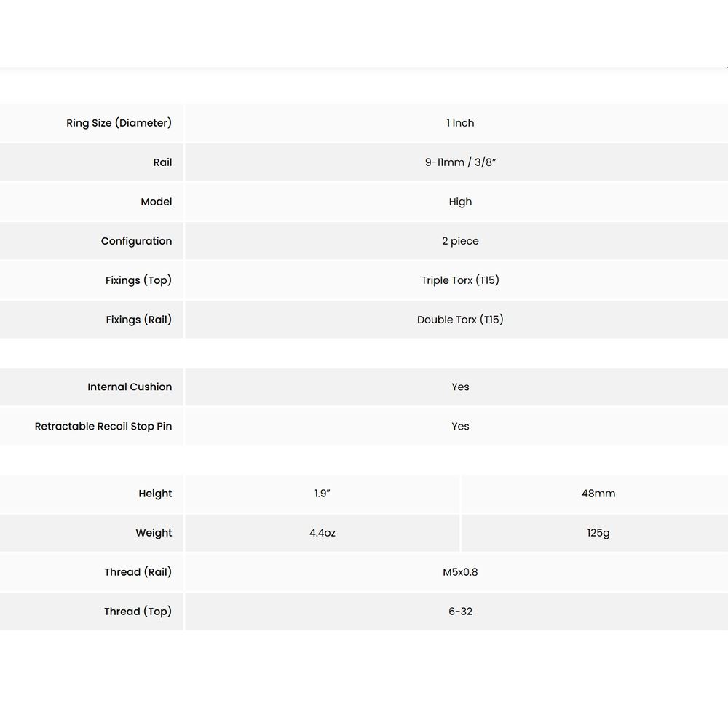
Task: Click the Double Torx (T15) value
Action: [460, 320]
